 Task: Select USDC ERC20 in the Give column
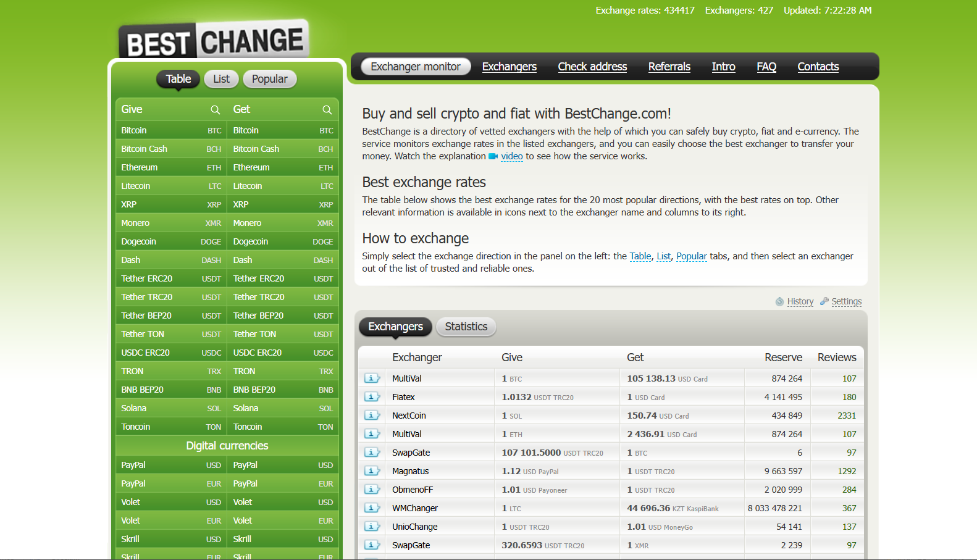[171, 353]
